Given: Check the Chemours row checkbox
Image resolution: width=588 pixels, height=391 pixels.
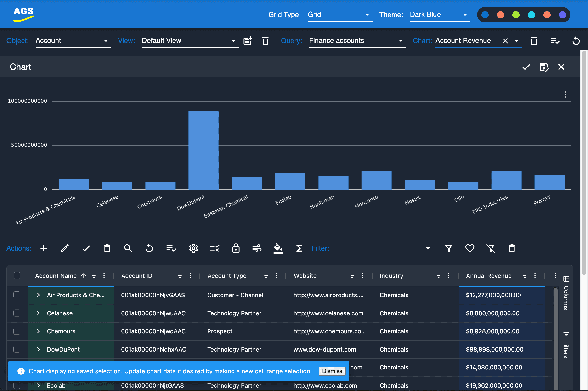Looking at the screenshot, I should pyautogui.click(x=17, y=331).
